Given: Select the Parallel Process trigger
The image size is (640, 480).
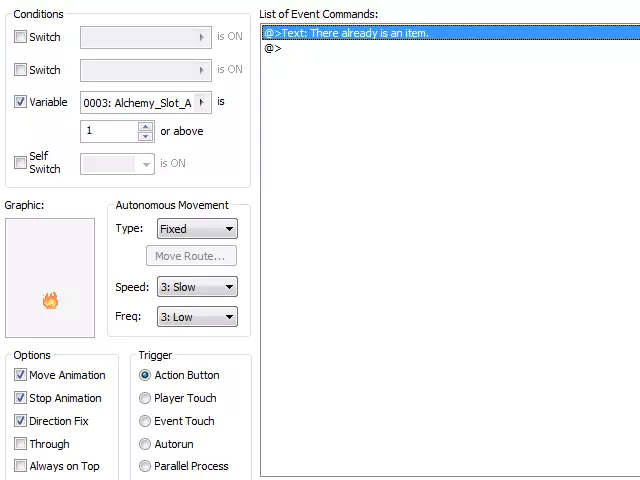Looking at the screenshot, I should pyautogui.click(x=145, y=466).
